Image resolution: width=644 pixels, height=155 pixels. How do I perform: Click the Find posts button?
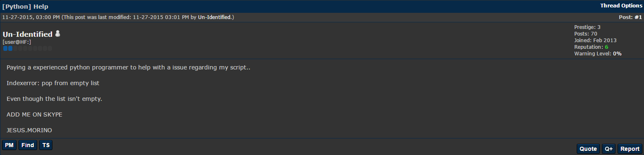28,145
